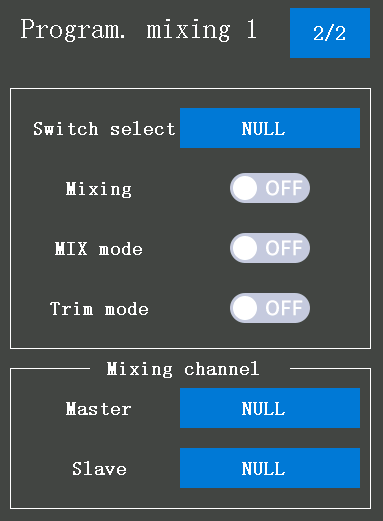The width and height of the screenshot is (383, 521).
Task: Click the Switch select label
Action: point(104,129)
